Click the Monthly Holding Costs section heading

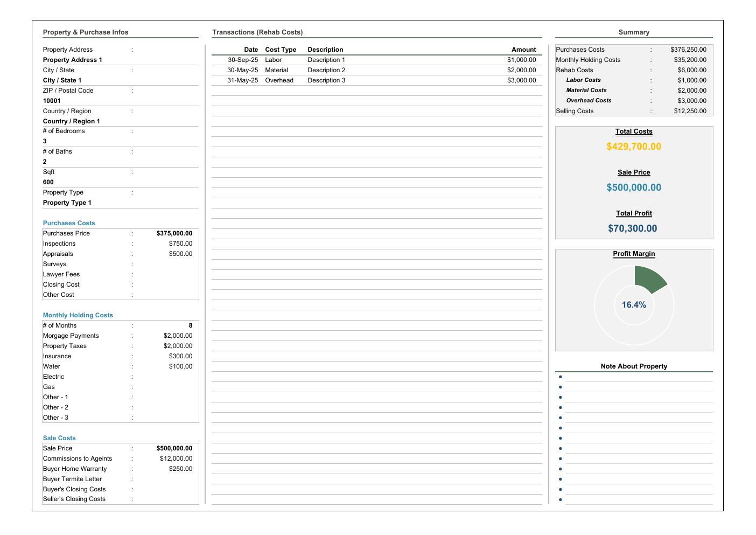pos(78,315)
